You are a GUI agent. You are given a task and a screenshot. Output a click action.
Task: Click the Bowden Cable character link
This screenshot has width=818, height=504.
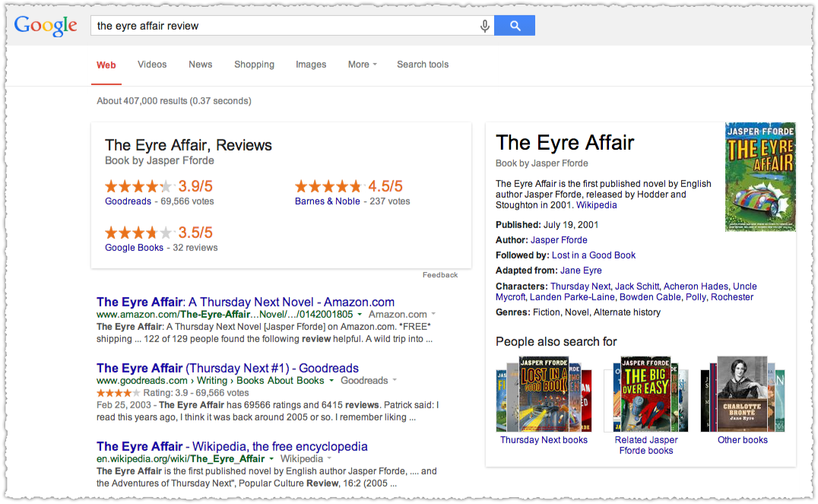tap(650, 297)
